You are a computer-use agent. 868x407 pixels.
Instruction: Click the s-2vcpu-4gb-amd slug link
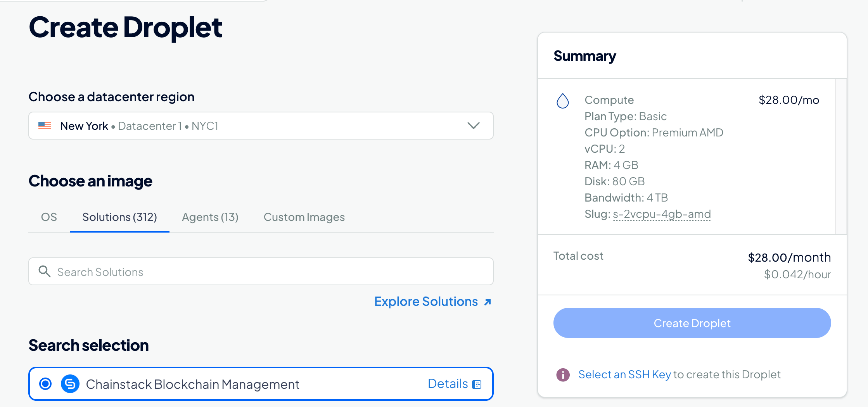click(x=662, y=214)
